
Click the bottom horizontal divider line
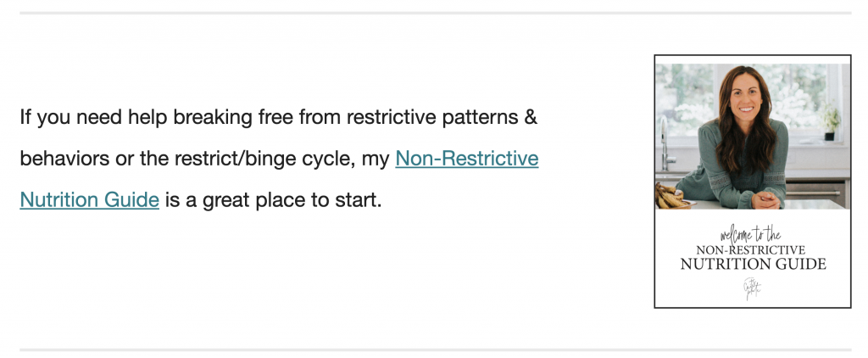[436, 350]
